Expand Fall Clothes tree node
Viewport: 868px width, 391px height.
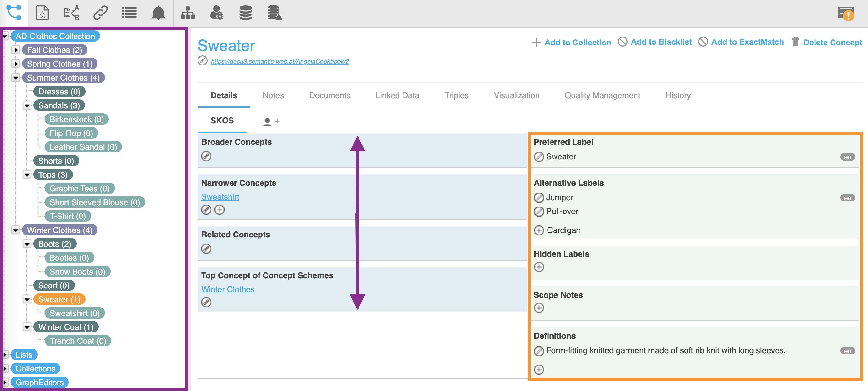[x=16, y=50]
